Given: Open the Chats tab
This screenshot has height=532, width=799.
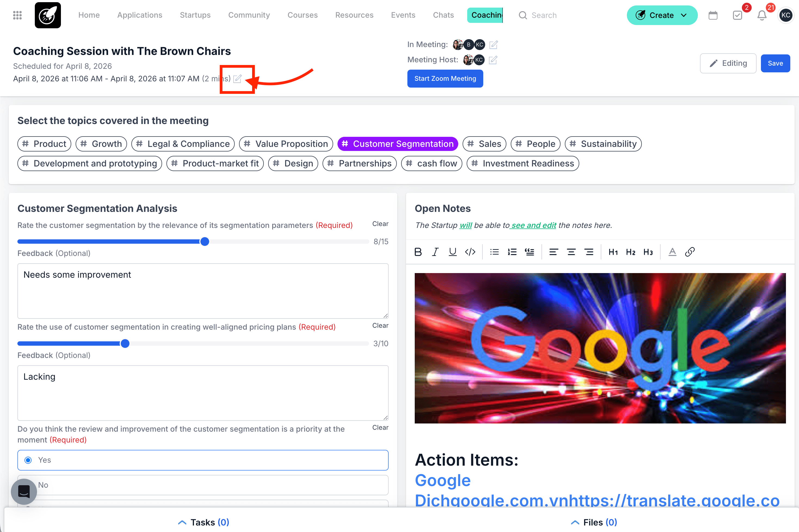Looking at the screenshot, I should tap(443, 15).
